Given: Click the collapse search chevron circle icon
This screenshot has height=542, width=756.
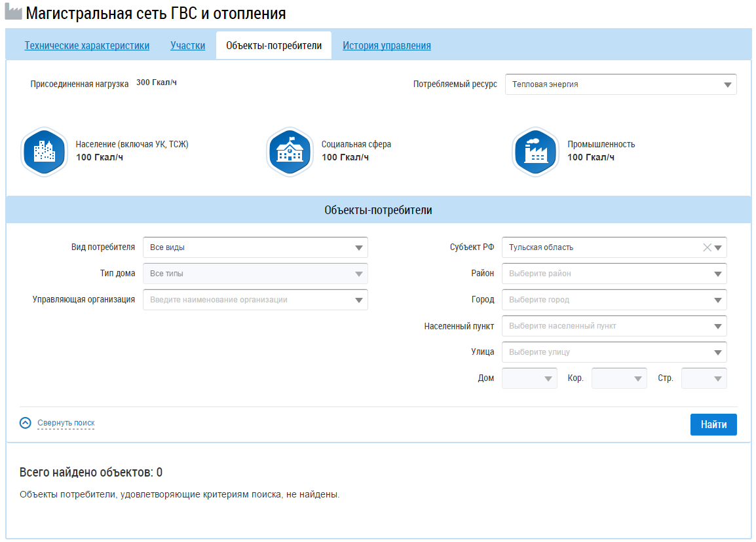Looking at the screenshot, I should [x=26, y=423].
